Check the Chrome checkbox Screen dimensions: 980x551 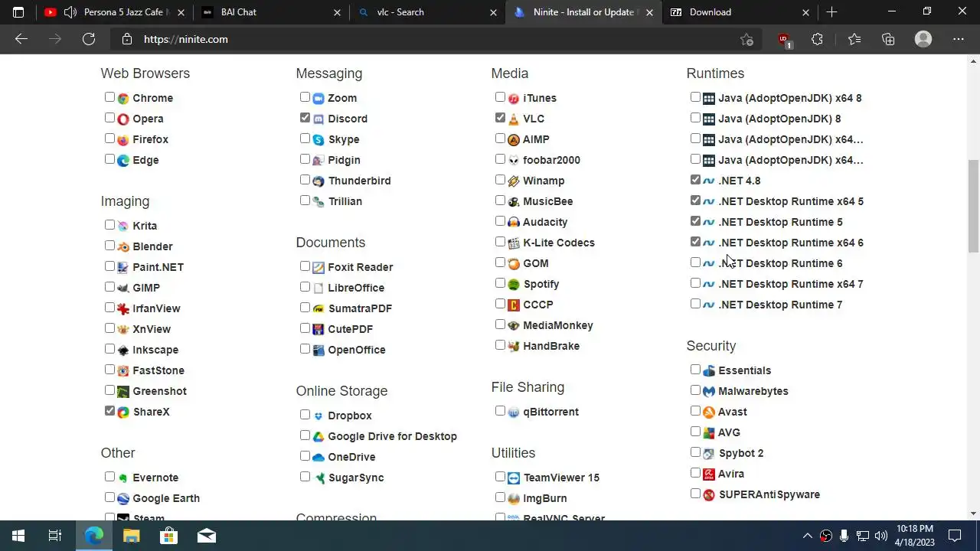tap(109, 97)
